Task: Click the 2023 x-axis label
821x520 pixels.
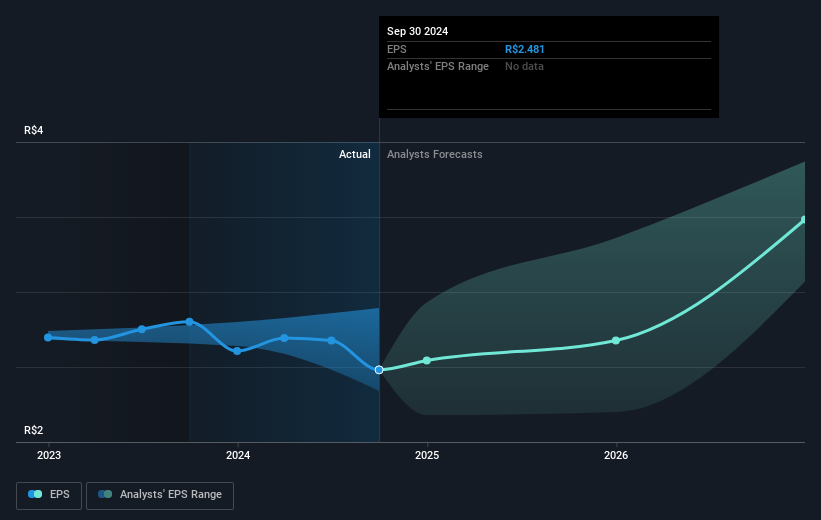Action: [x=49, y=455]
